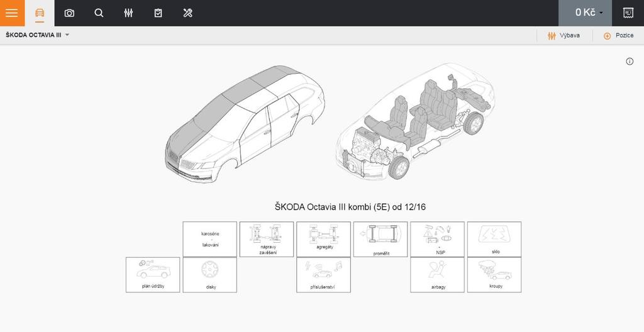The height and width of the screenshot is (332, 644).
Task: Open the proměřit tile
Action: (x=380, y=239)
